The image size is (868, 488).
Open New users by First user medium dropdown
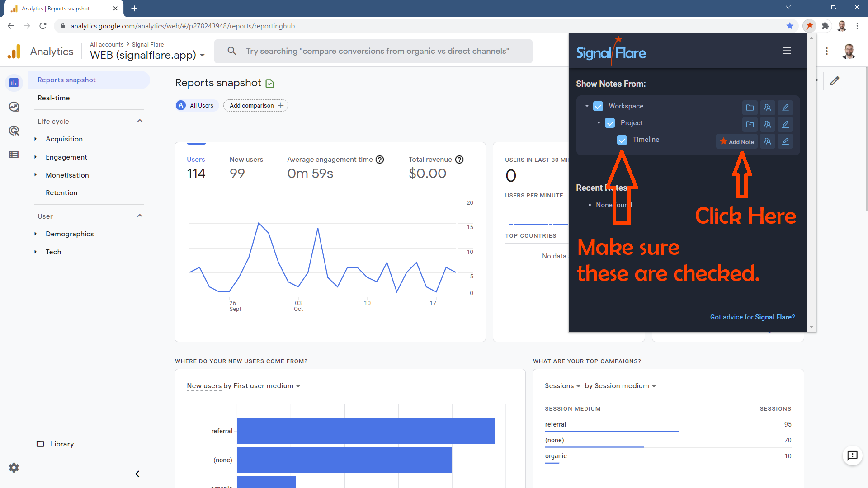[x=244, y=386]
